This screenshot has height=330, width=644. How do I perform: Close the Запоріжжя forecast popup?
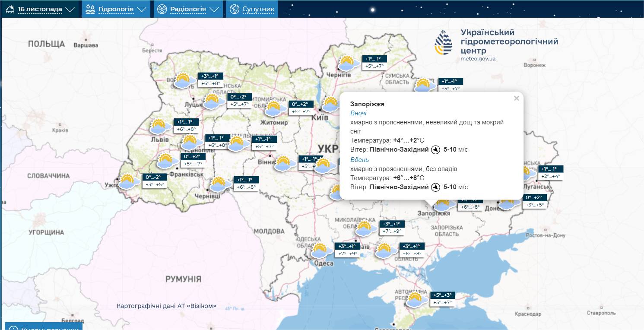(516, 98)
